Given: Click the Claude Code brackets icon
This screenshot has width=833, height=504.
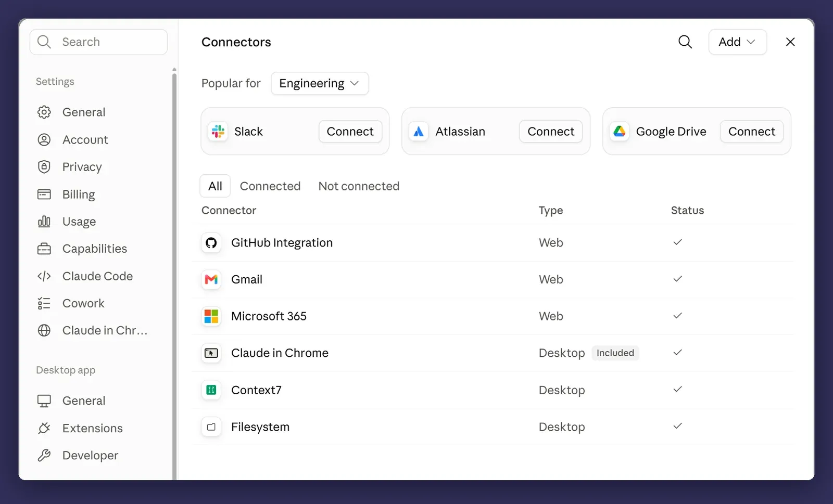Looking at the screenshot, I should [x=44, y=276].
